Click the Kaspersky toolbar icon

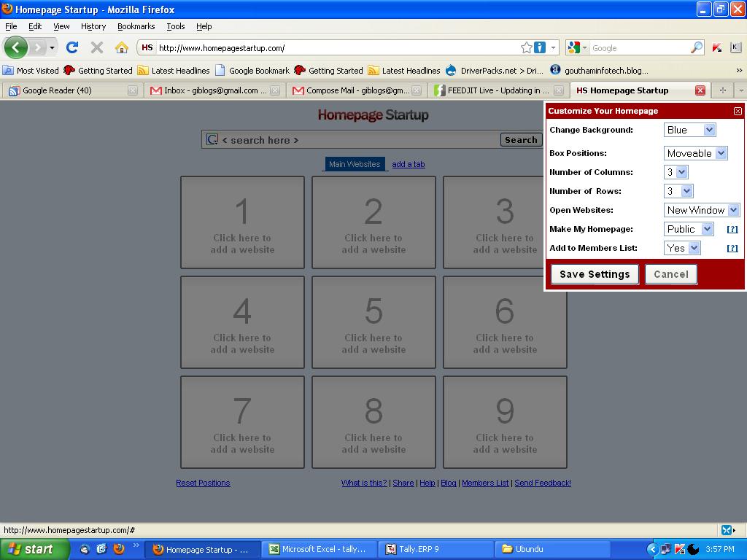pyautogui.click(x=717, y=47)
